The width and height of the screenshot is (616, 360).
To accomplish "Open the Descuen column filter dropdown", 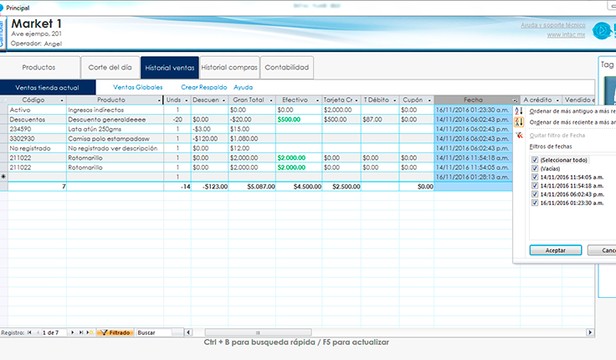I will pyautogui.click(x=224, y=101).
